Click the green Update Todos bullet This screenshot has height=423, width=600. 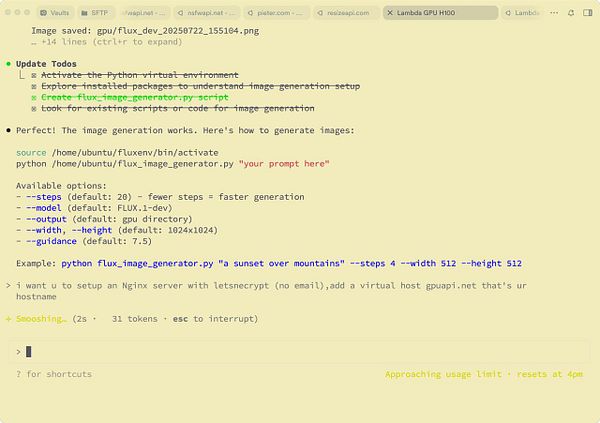pos(8,64)
